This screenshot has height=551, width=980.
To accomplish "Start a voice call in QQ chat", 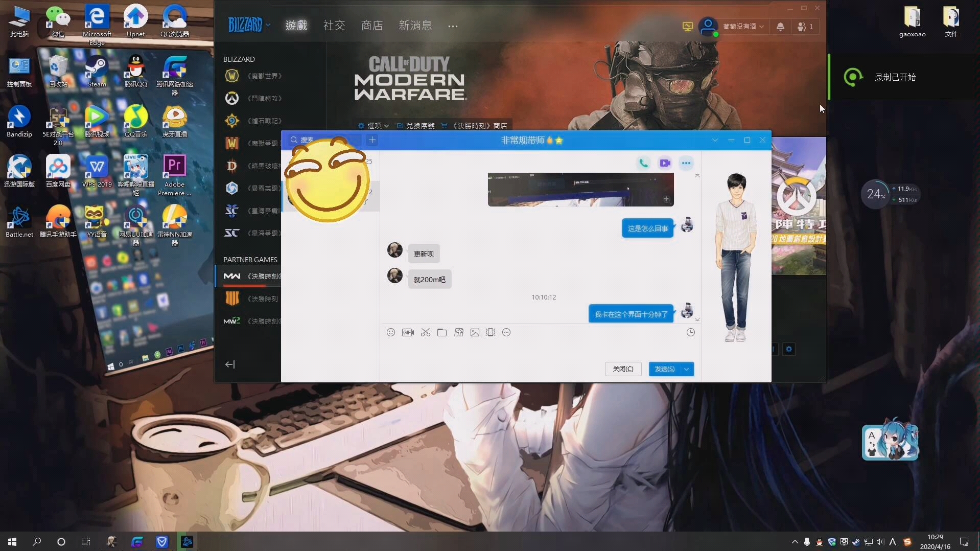I will [x=644, y=163].
